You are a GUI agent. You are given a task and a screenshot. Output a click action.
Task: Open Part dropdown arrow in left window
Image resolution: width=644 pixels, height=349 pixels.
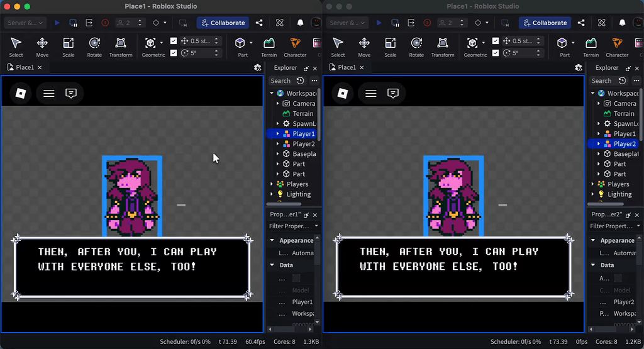click(251, 43)
